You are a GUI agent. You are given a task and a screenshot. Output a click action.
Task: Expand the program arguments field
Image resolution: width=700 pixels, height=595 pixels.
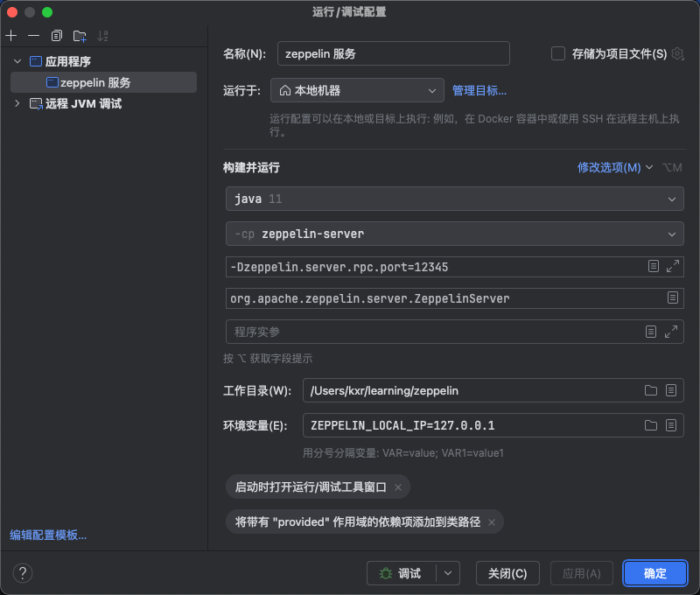point(671,332)
